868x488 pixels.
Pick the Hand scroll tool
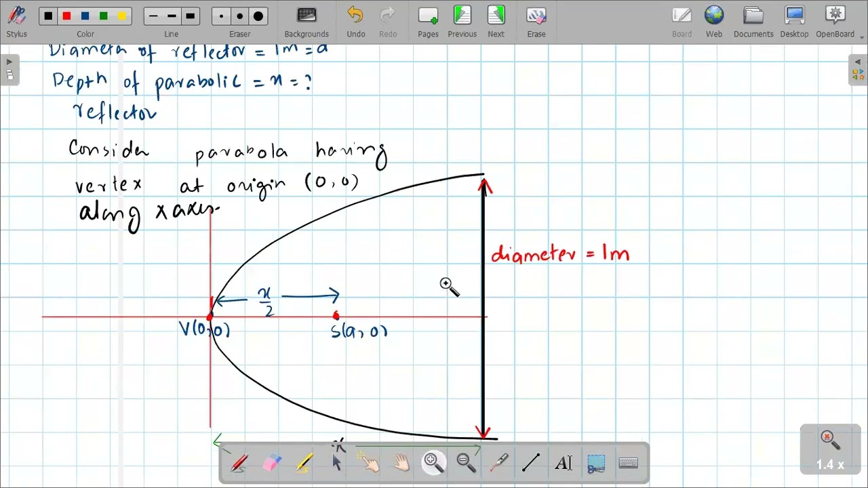click(401, 463)
